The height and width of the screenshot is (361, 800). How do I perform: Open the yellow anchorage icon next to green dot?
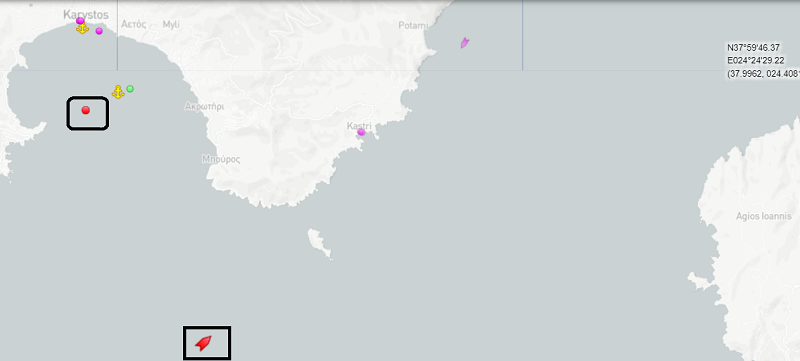118,92
